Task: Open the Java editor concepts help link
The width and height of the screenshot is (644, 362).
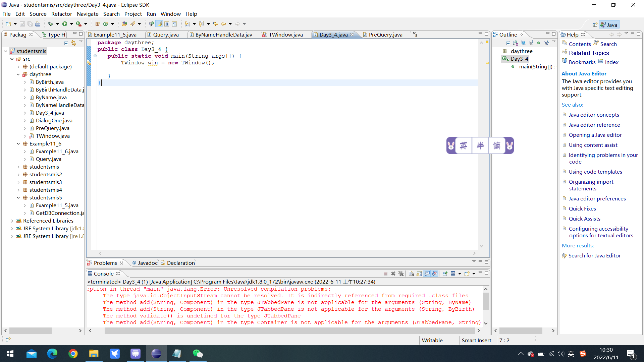Action: coord(594,115)
